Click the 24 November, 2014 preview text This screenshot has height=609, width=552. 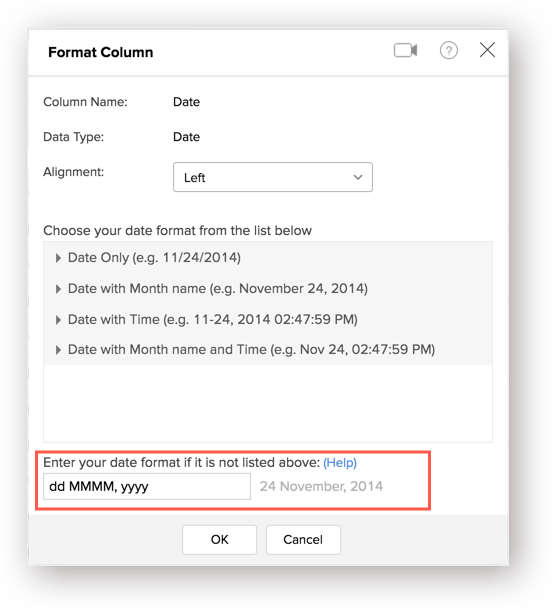coord(321,486)
